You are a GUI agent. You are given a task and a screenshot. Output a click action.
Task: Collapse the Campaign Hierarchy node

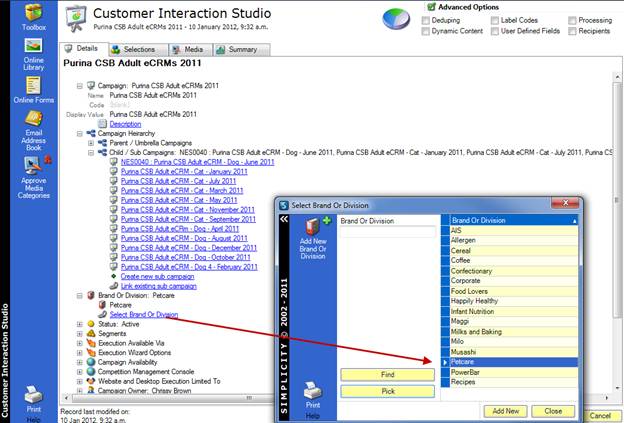(80, 133)
